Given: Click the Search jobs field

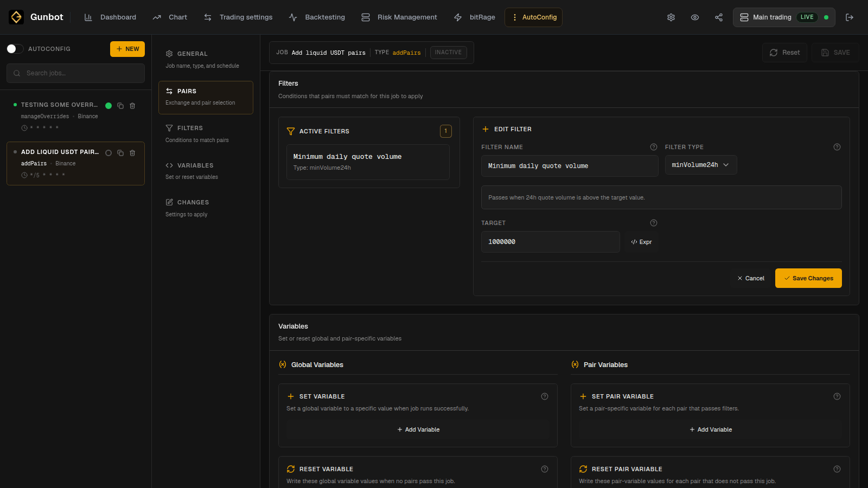Looking at the screenshot, I should (x=75, y=73).
